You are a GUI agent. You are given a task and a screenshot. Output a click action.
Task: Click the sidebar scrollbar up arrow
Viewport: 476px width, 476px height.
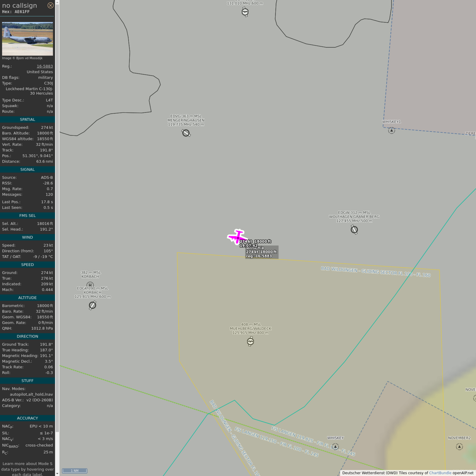point(57,2)
